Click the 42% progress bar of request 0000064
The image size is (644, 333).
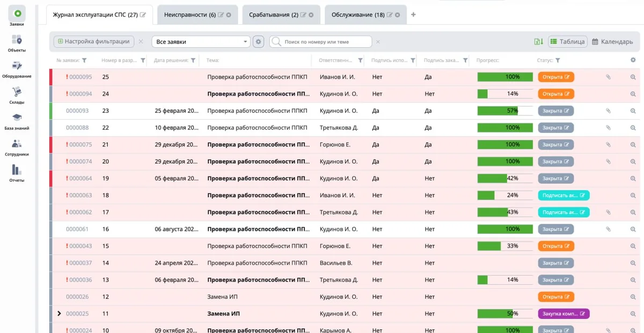point(505,179)
